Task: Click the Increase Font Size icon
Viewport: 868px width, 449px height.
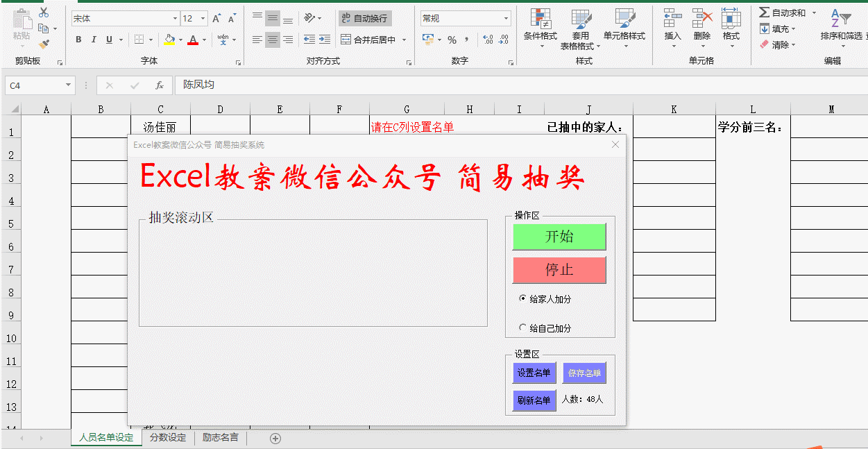Action: 217,18
